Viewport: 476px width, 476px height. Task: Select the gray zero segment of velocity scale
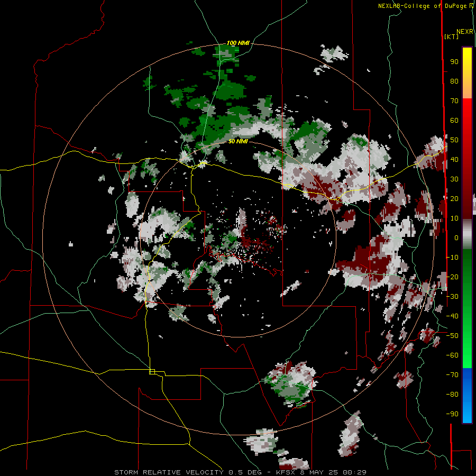pos(467,234)
